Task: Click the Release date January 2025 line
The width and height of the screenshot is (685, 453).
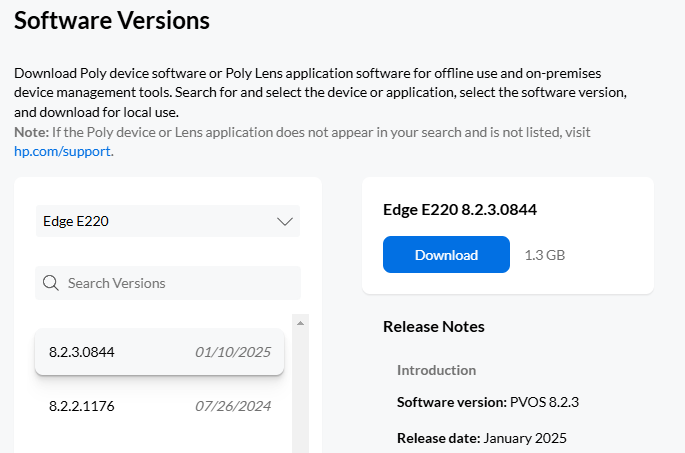Action: 483,438
